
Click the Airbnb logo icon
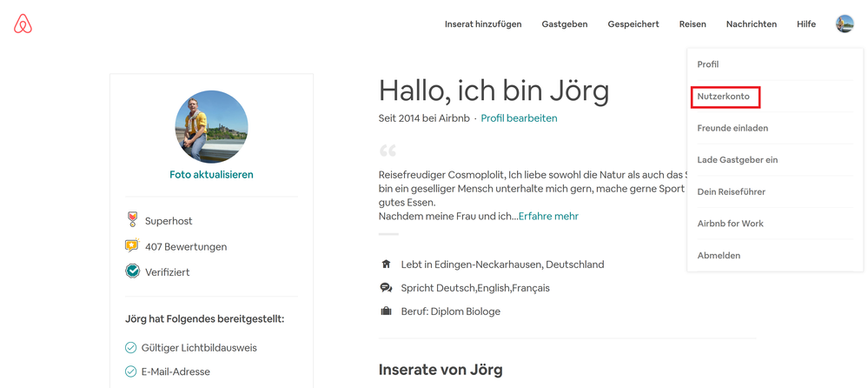(23, 24)
